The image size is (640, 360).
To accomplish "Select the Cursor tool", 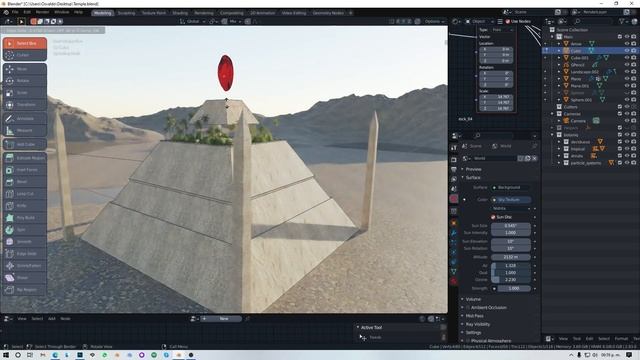I will pos(24,55).
